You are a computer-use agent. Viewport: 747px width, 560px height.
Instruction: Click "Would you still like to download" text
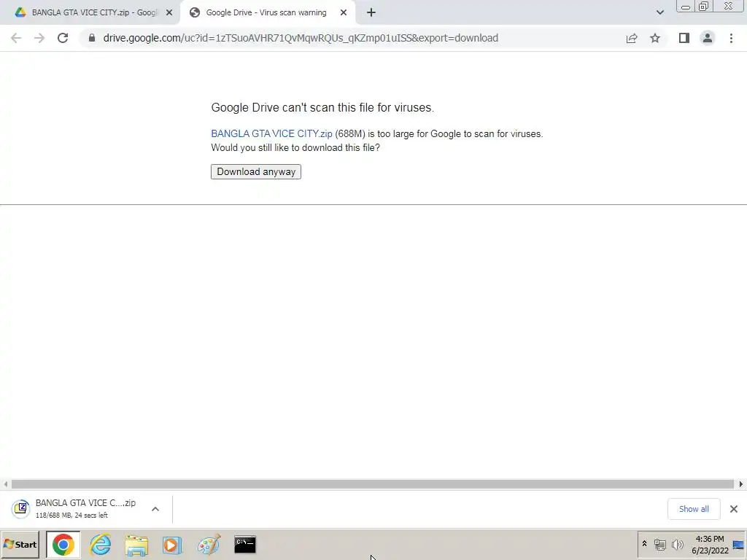295,147
